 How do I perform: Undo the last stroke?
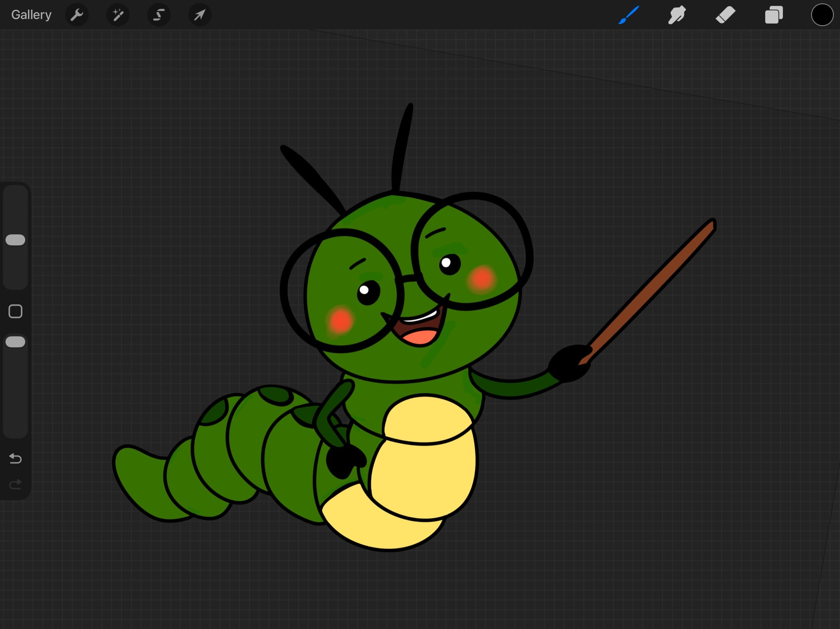(15, 458)
